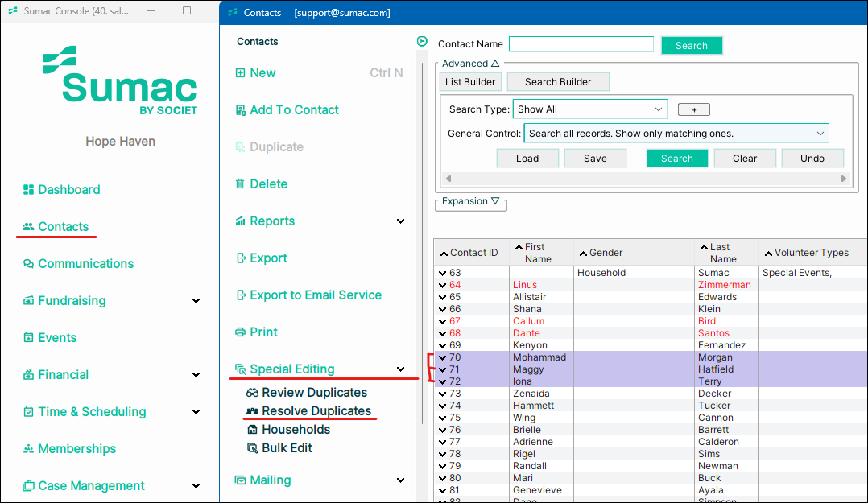This screenshot has height=503, width=868.
Task: Expand the Mailing submenu chevron
Action: point(400,480)
